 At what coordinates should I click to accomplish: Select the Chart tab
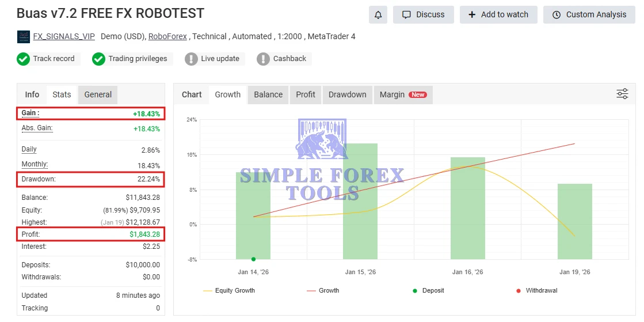(x=192, y=94)
